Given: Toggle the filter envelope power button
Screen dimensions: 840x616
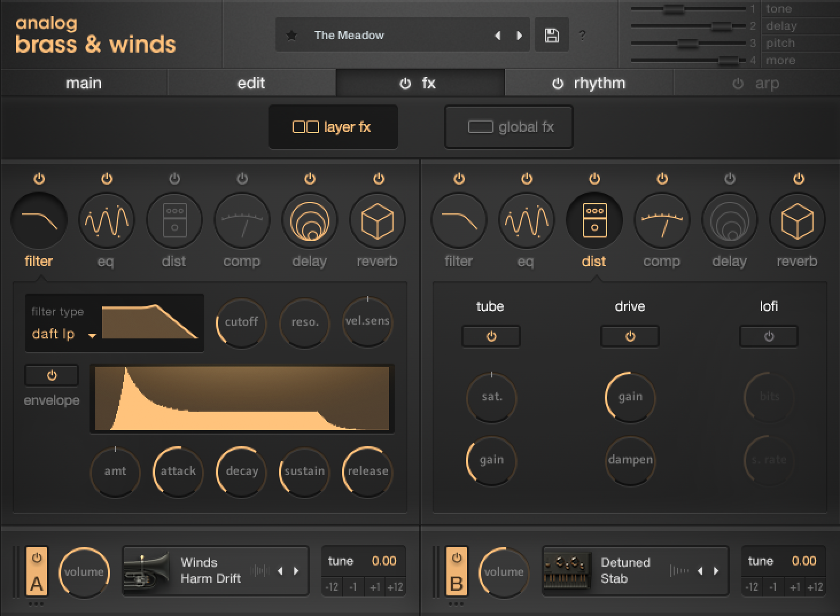Looking at the screenshot, I should point(51,375).
